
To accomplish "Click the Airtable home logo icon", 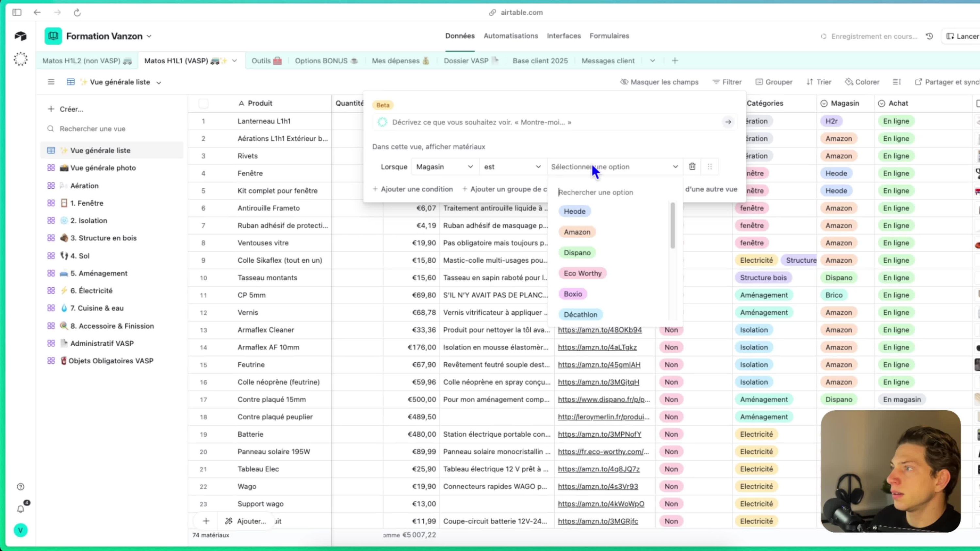I will coord(21,36).
